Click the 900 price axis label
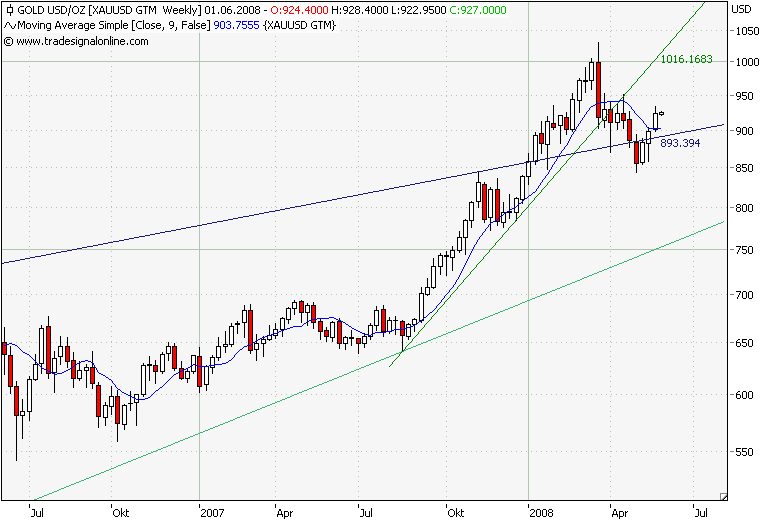Viewport: 769px width, 520px height. [744, 131]
